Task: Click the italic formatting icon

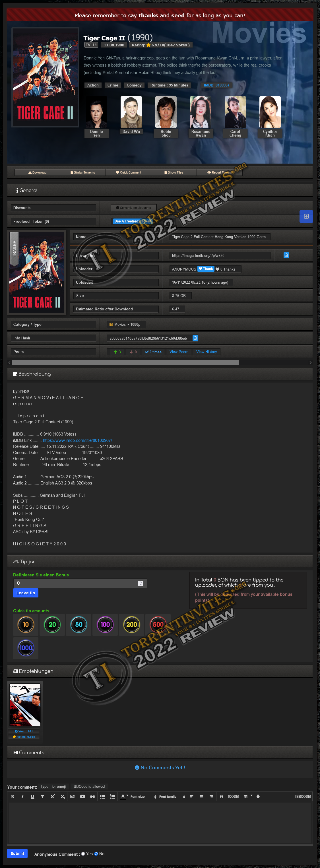Action: [22, 797]
